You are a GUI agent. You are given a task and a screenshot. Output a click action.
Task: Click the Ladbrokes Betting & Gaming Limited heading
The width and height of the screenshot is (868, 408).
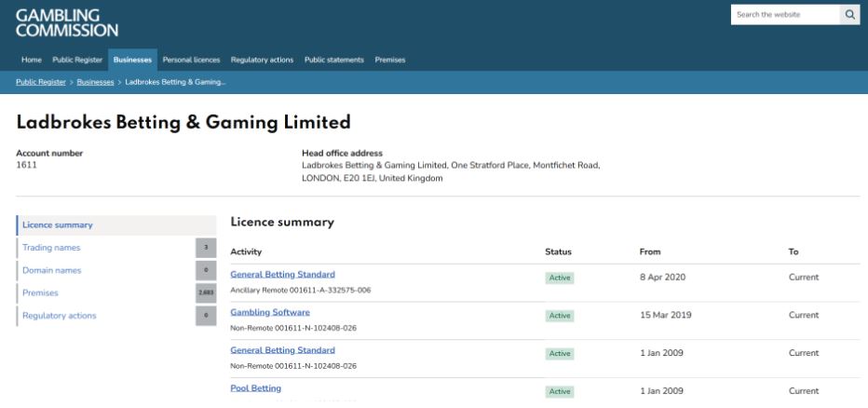183,122
